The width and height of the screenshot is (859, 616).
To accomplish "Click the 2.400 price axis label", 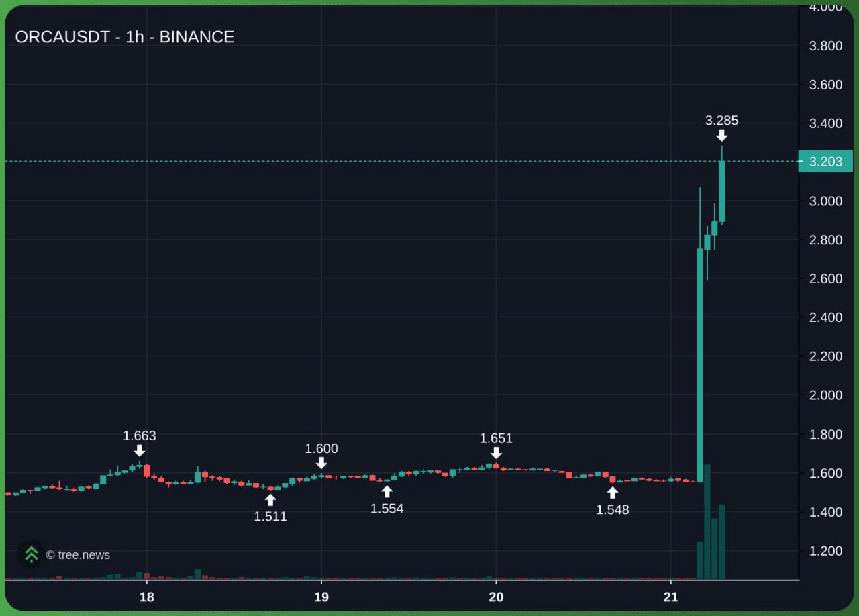I will (x=825, y=317).
